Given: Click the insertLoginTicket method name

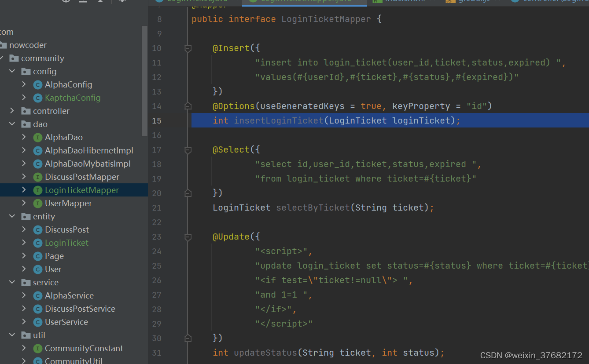Looking at the screenshot, I should 279,120.
